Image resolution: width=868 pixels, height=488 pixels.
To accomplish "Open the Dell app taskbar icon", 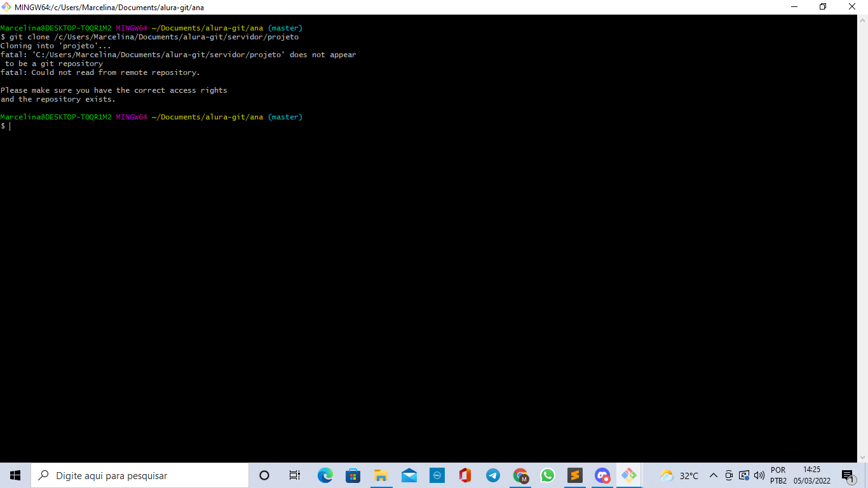I will pyautogui.click(x=437, y=475).
